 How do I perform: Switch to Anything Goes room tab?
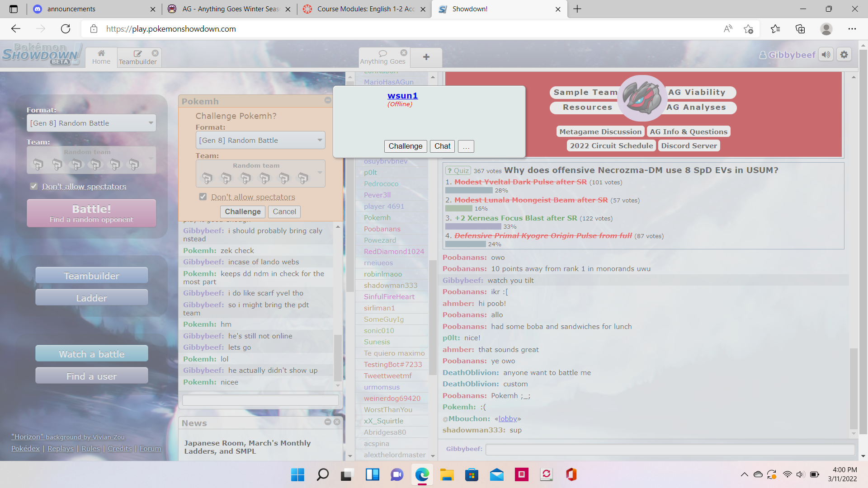(382, 57)
